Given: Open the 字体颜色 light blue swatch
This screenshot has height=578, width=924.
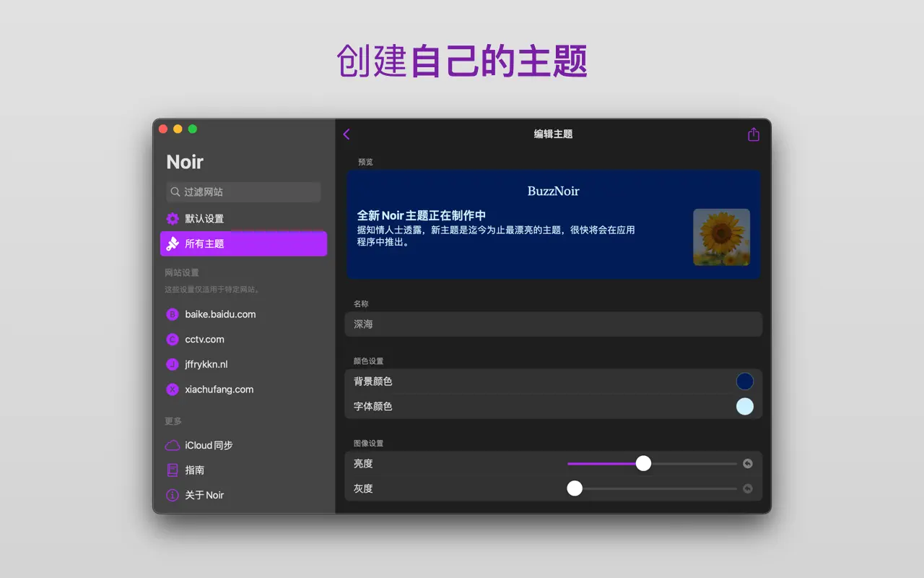Looking at the screenshot, I should (x=745, y=407).
